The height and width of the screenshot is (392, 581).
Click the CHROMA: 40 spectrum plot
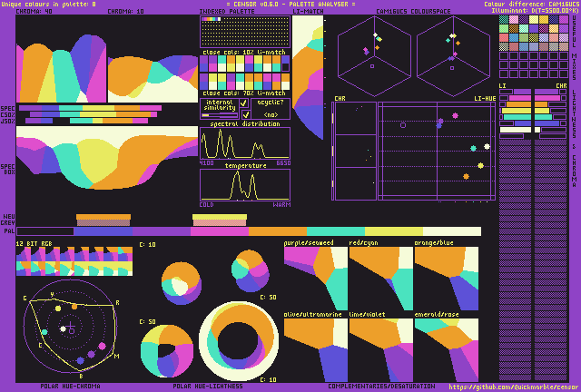tap(62, 69)
